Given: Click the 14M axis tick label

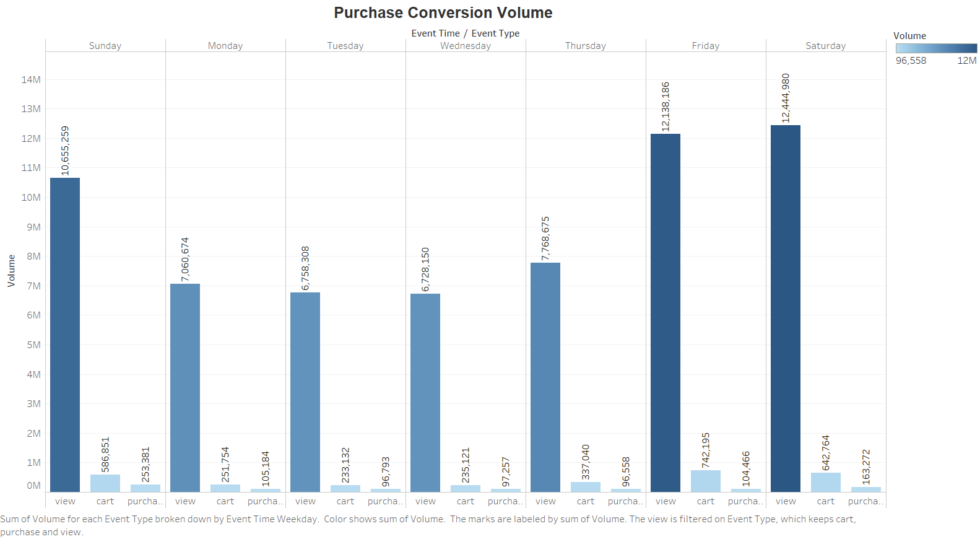Looking at the screenshot, I should [x=31, y=79].
